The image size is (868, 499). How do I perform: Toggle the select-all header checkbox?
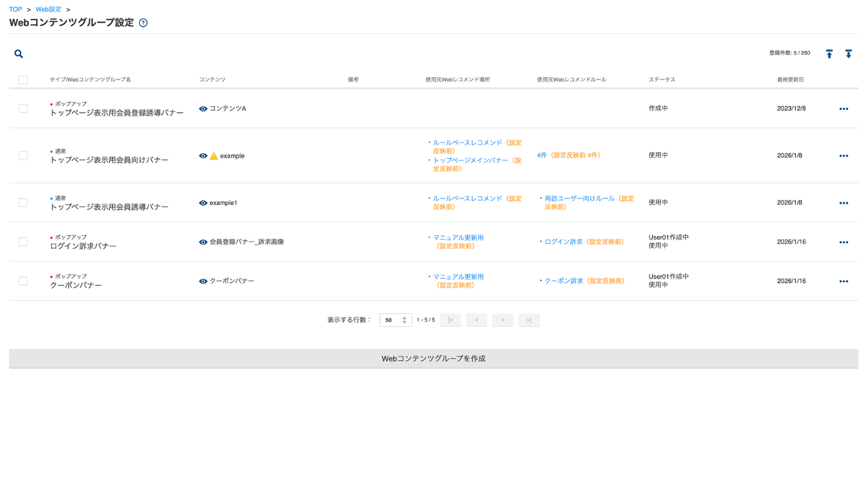pos(23,79)
